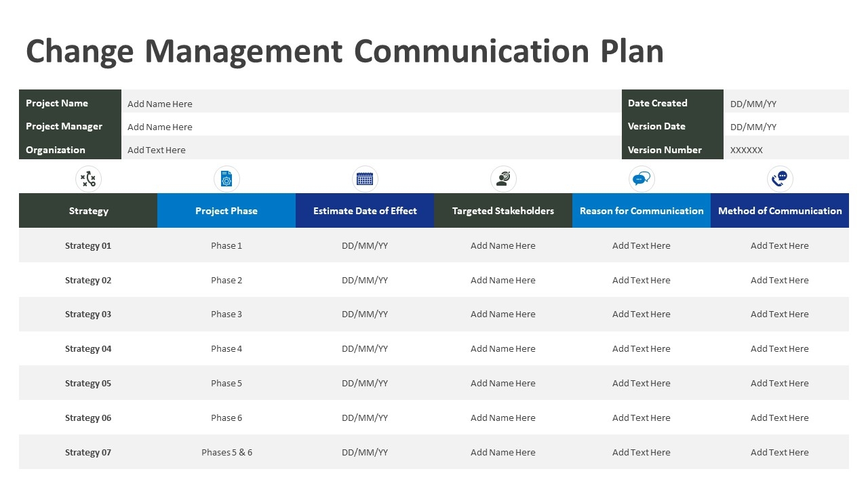Select the chat bubbles icon
The image size is (868, 488).
click(641, 179)
